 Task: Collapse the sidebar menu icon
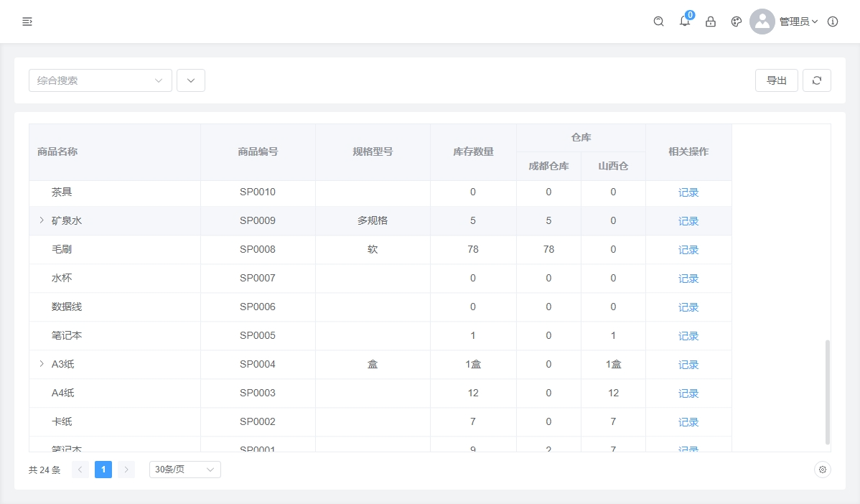pyautogui.click(x=27, y=22)
